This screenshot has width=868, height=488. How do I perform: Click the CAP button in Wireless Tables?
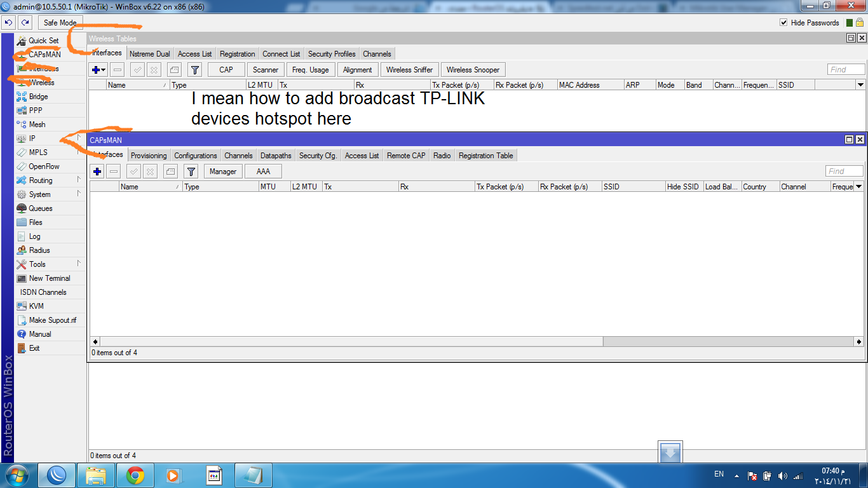pos(226,70)
